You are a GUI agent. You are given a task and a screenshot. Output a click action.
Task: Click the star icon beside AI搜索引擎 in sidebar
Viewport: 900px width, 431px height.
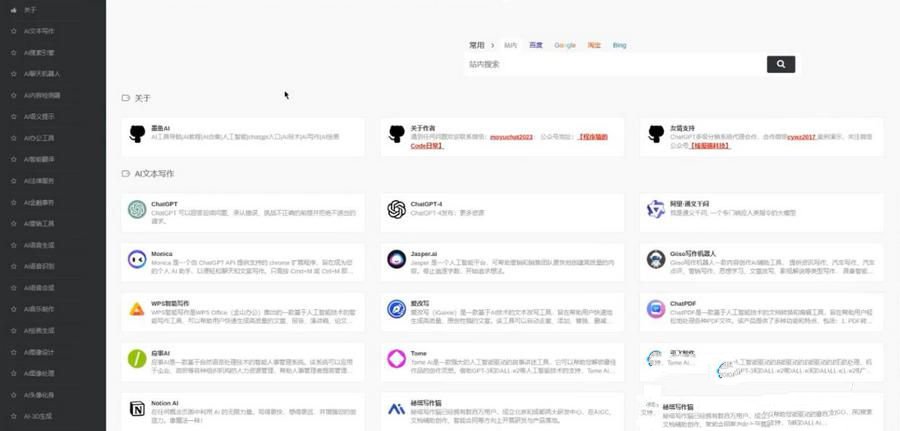[13, 53]
